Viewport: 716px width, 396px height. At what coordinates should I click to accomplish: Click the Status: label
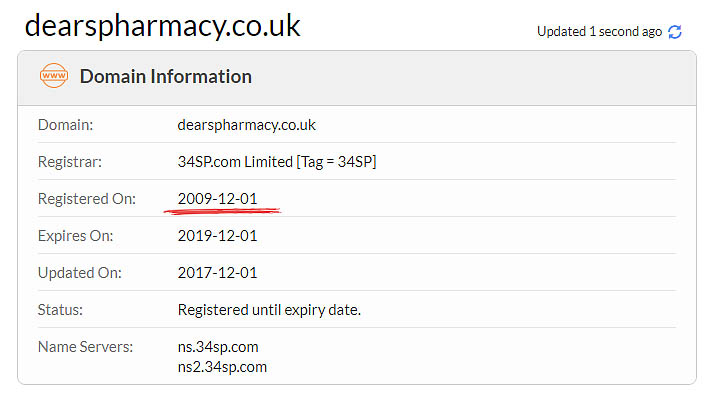(60, 310)
